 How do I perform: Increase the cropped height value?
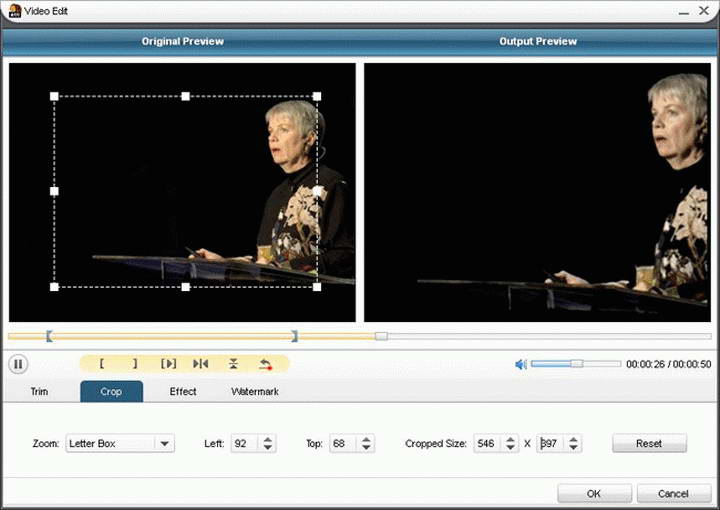pos(573,439)
